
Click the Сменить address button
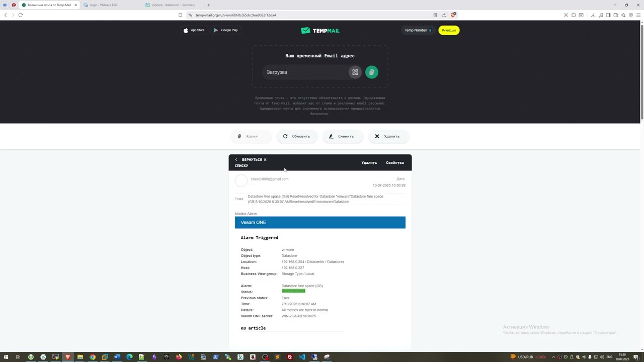coord(343,136)
